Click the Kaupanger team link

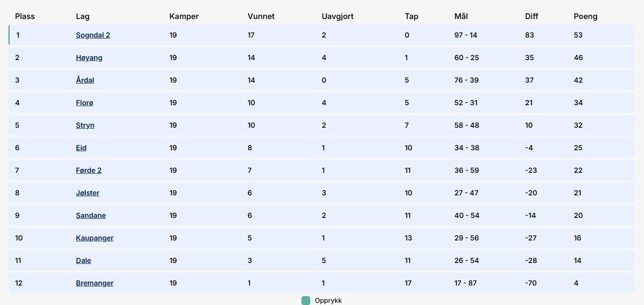94,238
